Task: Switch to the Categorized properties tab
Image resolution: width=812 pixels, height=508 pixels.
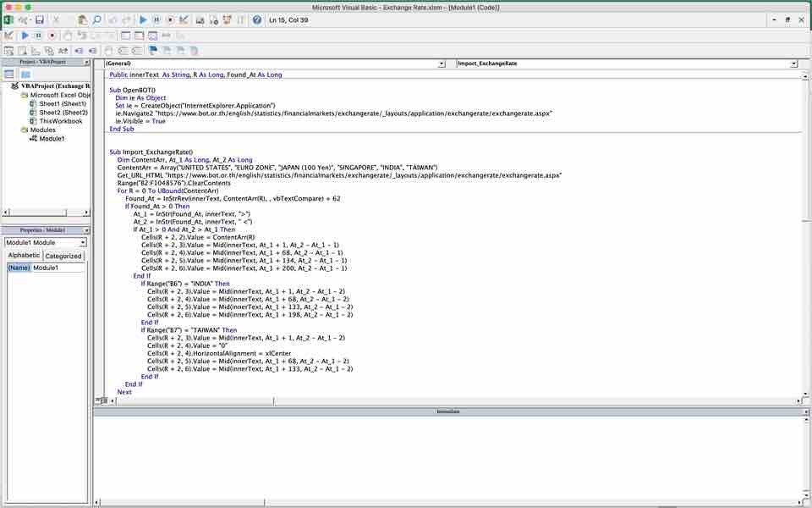Action: tap(63, 256)
